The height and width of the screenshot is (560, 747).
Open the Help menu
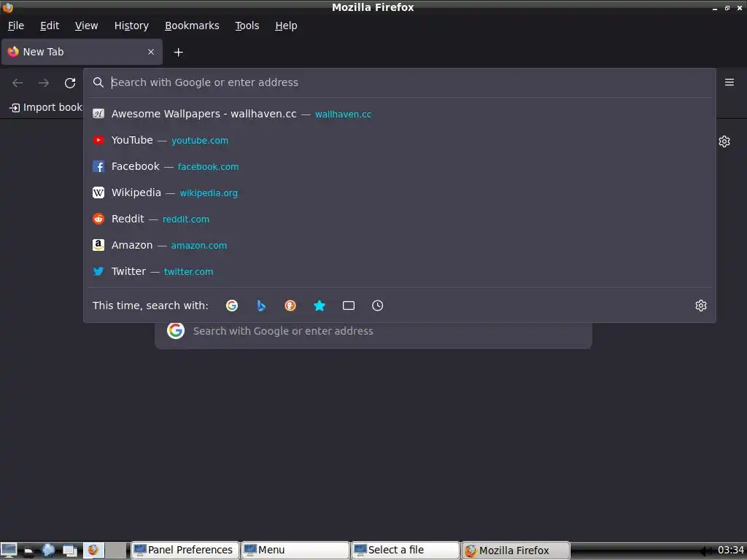[286, 26]
